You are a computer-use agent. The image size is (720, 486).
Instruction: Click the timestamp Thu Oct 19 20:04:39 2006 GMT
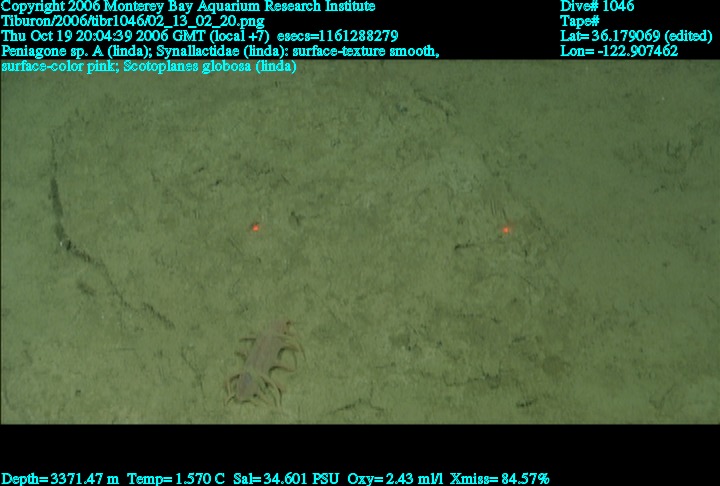[x=103, y=36]
